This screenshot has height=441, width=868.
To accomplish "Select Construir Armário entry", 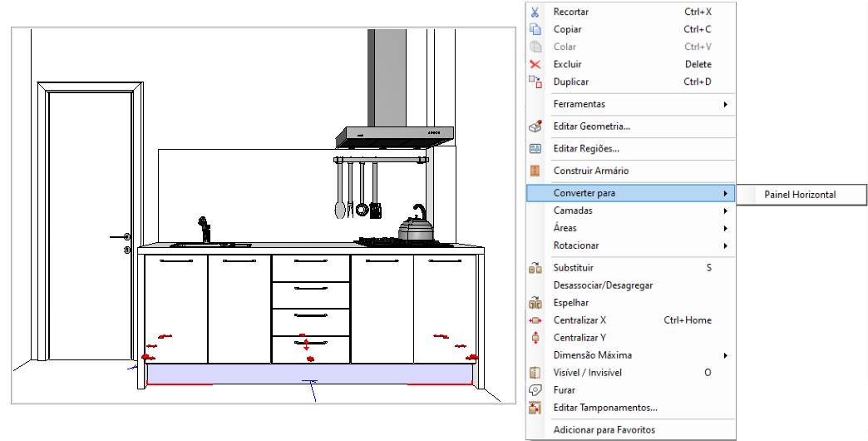I will coord(630,171).
